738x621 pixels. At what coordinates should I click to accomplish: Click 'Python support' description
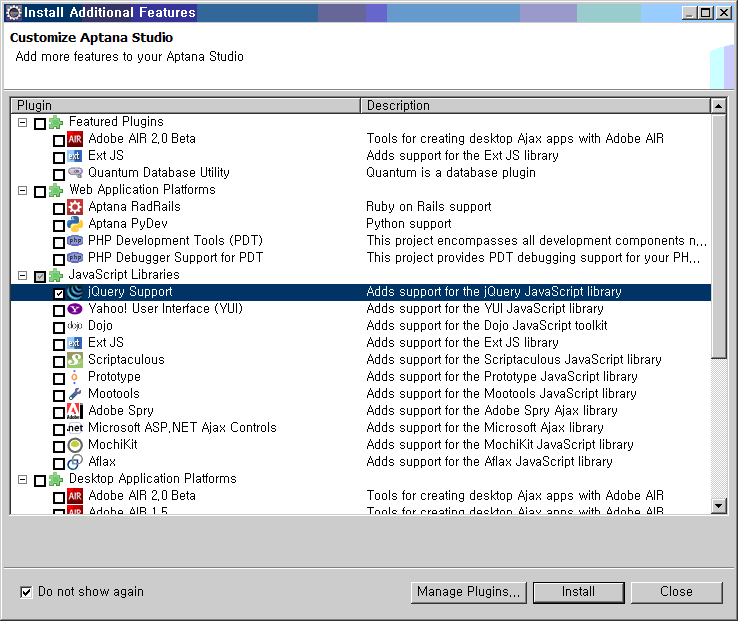[409, 224]
